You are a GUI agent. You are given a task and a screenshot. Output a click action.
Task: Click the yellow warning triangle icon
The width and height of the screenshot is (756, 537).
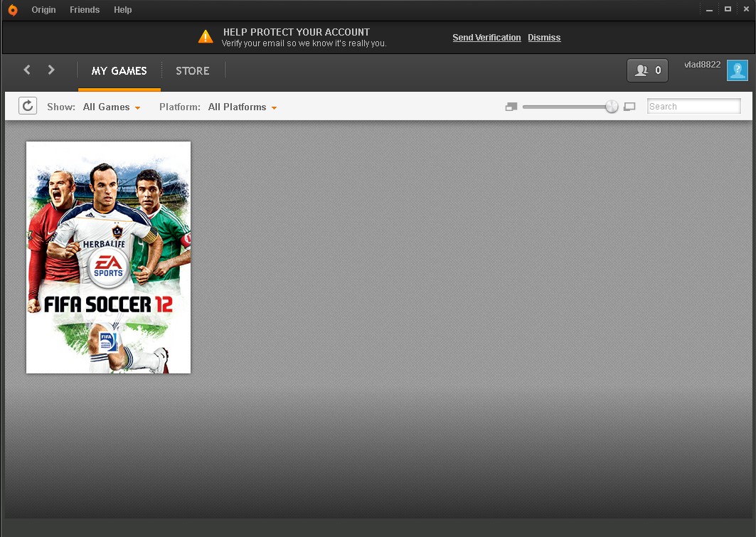pos(206,37)
